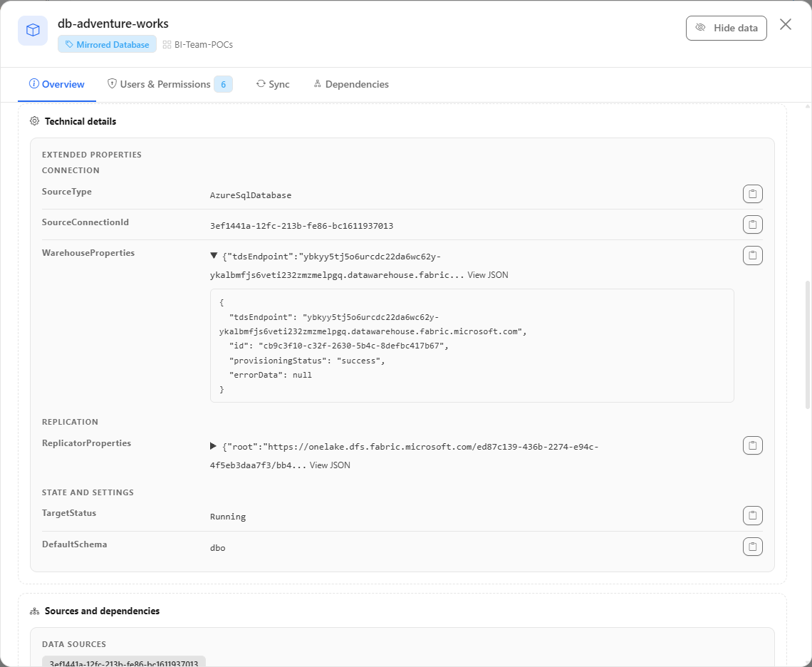Click the WarehouseProperties property label
The image size is (812, 667).
88,252
